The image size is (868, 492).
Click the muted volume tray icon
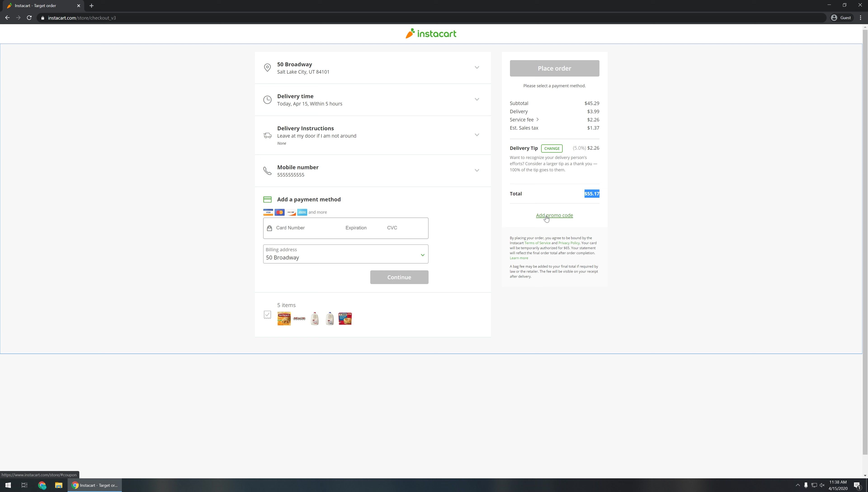(x=822, y=485)
